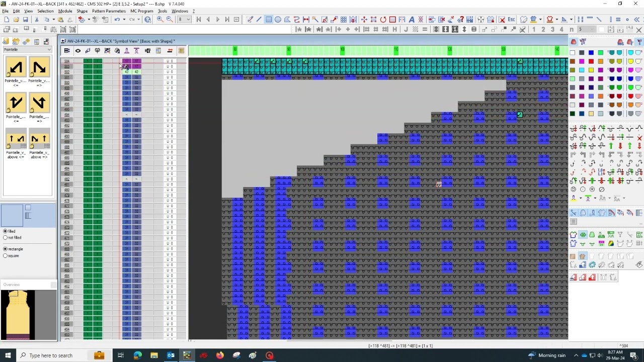Select the Rectangle drawing tool

tap(269, 20)
